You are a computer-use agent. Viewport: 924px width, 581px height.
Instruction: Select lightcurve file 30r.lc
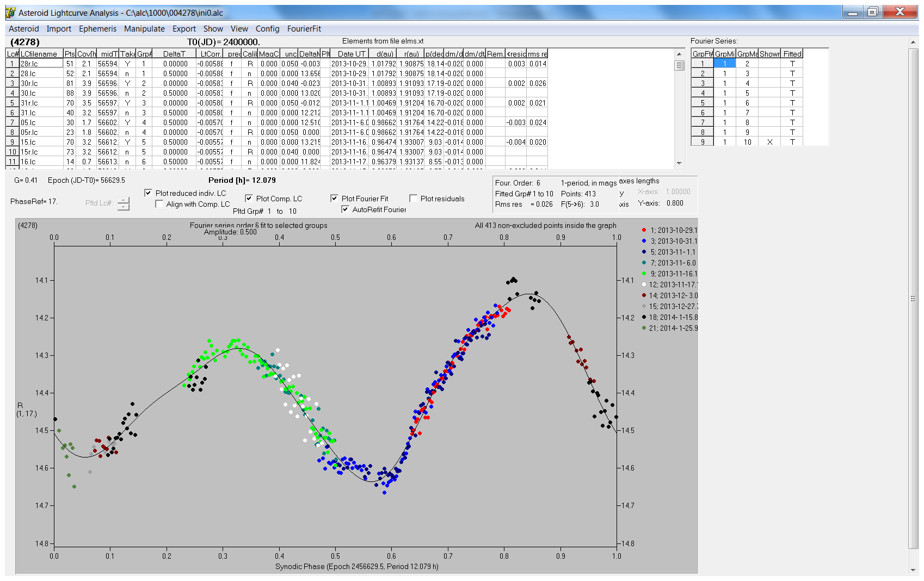pos(41,83)
